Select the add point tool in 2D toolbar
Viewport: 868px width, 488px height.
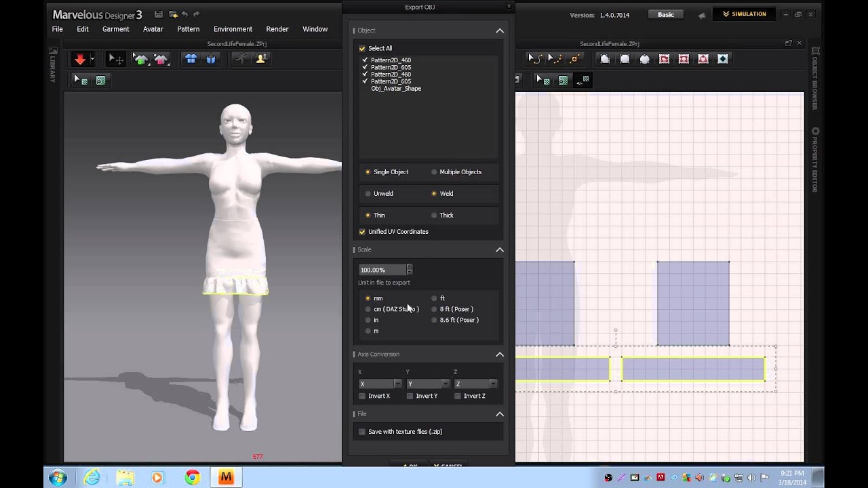tap(574, 59)
